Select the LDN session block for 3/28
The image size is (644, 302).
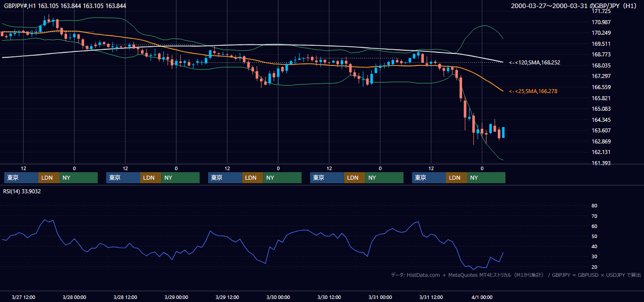151,178
